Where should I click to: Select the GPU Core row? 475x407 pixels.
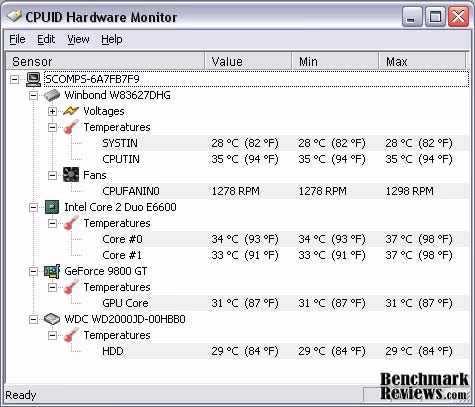[285, 303]
